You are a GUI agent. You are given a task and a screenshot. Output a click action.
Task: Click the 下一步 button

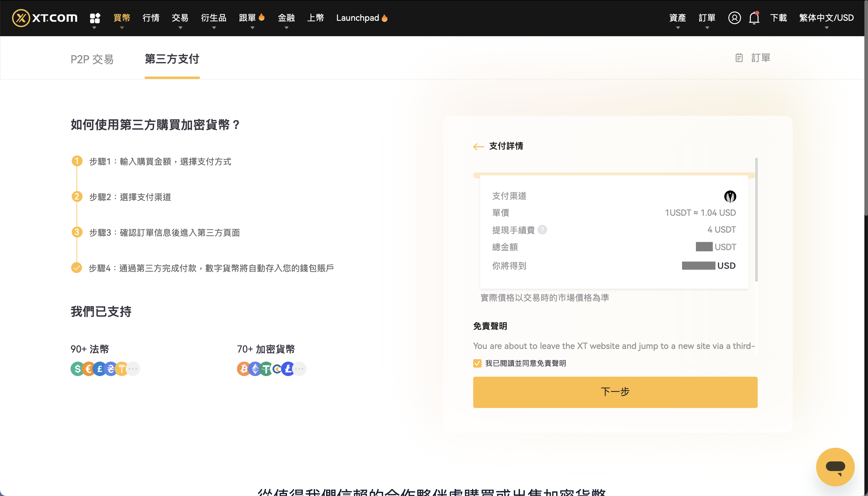pyautogui.click(x=615, y=392)
